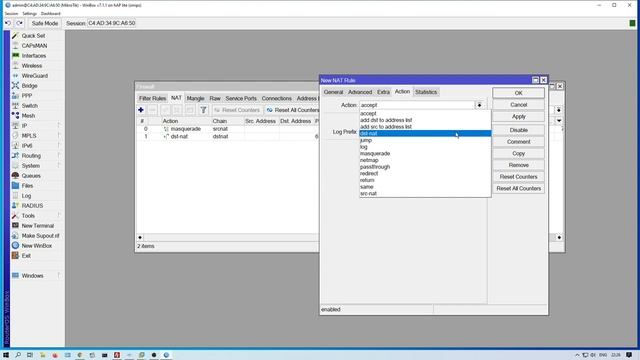Open the Dashboard menu
This screenshot has height=360, width=640.
tap(51, 13)
